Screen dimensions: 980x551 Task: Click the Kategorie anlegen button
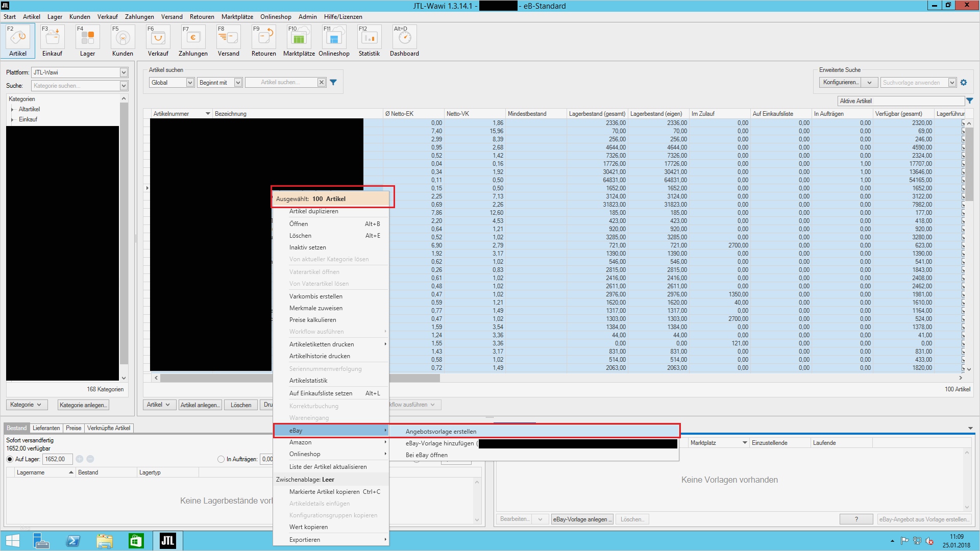coord(83,405)
